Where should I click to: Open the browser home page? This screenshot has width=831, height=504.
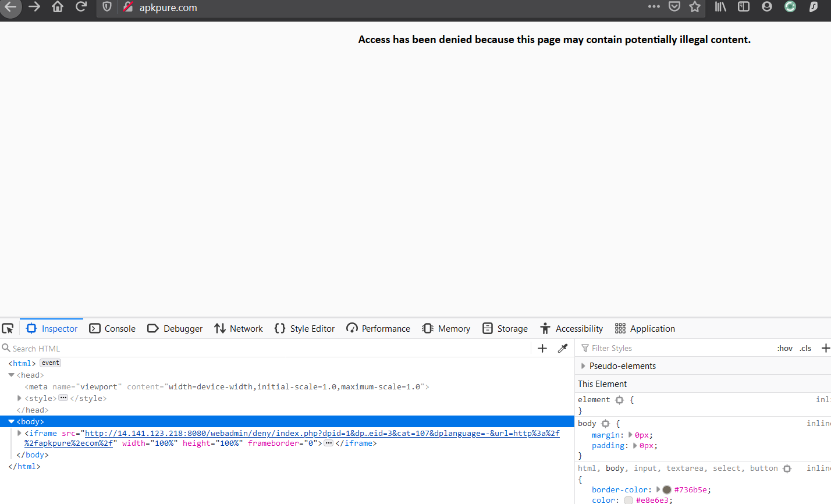57,7
